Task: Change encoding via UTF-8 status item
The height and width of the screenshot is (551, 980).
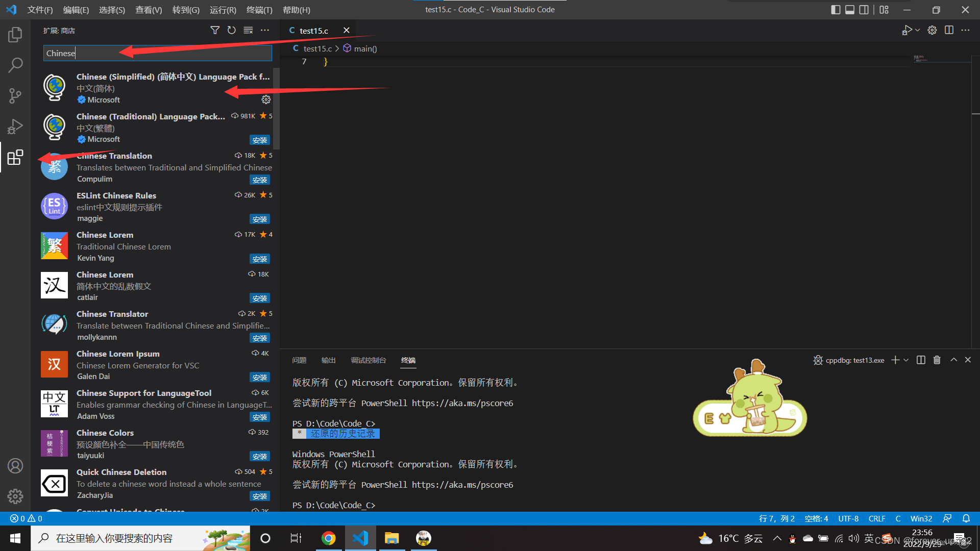Action: pyautogui.click(x=848, y=518)
